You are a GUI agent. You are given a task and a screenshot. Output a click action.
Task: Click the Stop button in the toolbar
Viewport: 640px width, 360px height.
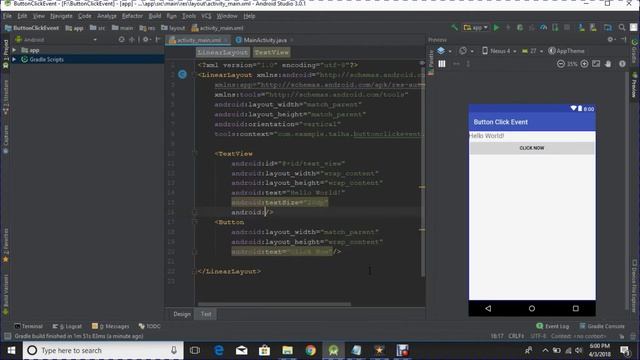(x=567, y=28)
